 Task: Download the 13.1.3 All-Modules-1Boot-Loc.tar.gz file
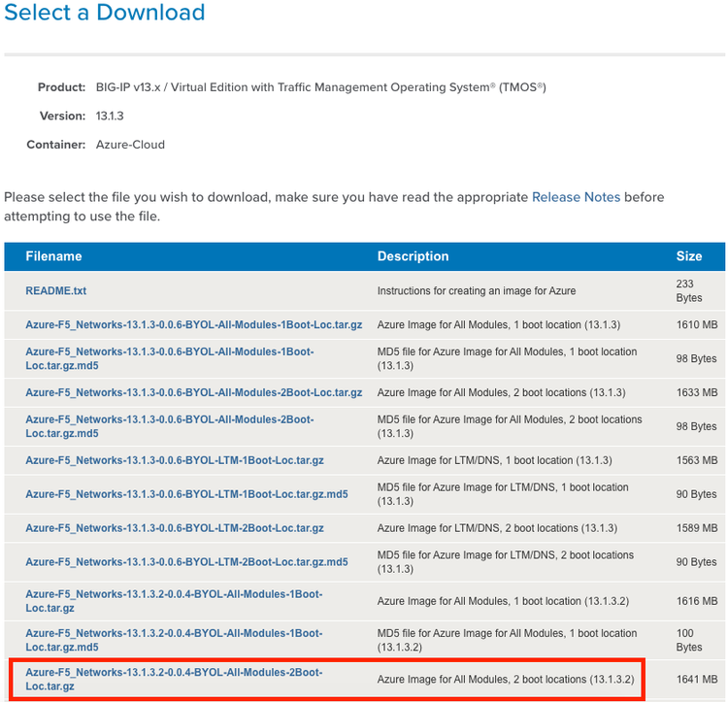(x=193, y=324)
